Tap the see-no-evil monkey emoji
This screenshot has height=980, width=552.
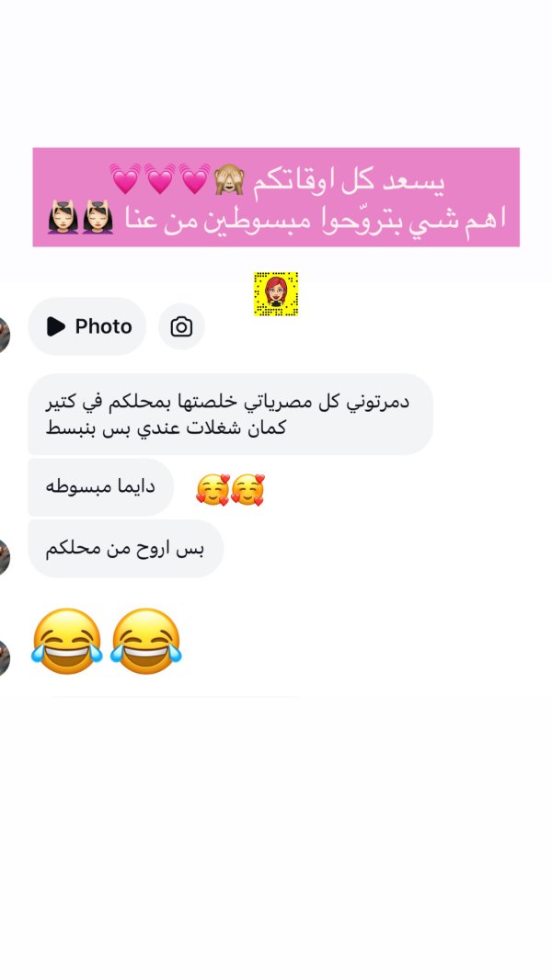coord(229,179)
